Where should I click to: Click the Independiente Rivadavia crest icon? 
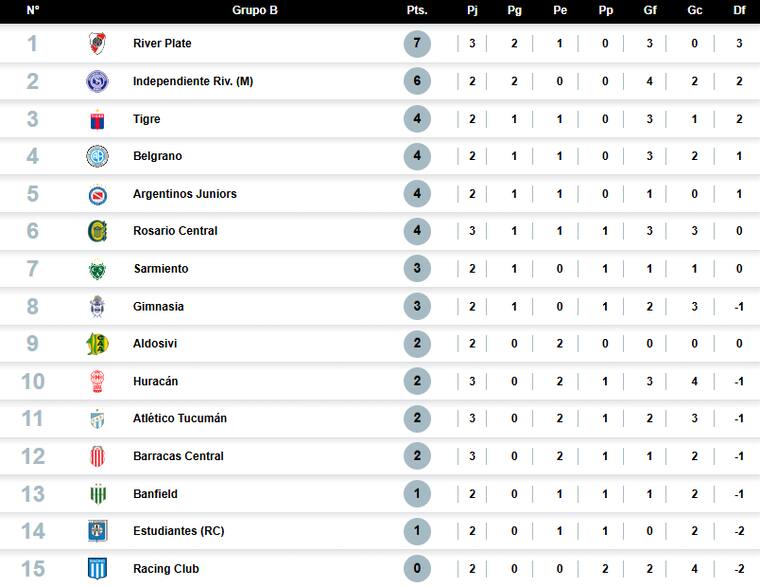pos(97,81)
